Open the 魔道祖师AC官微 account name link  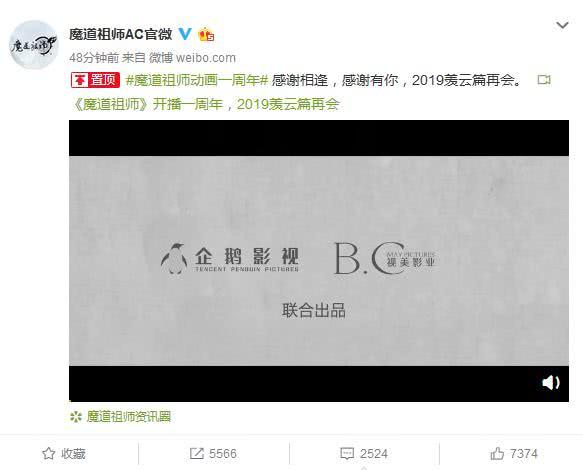tap(120, 35)
